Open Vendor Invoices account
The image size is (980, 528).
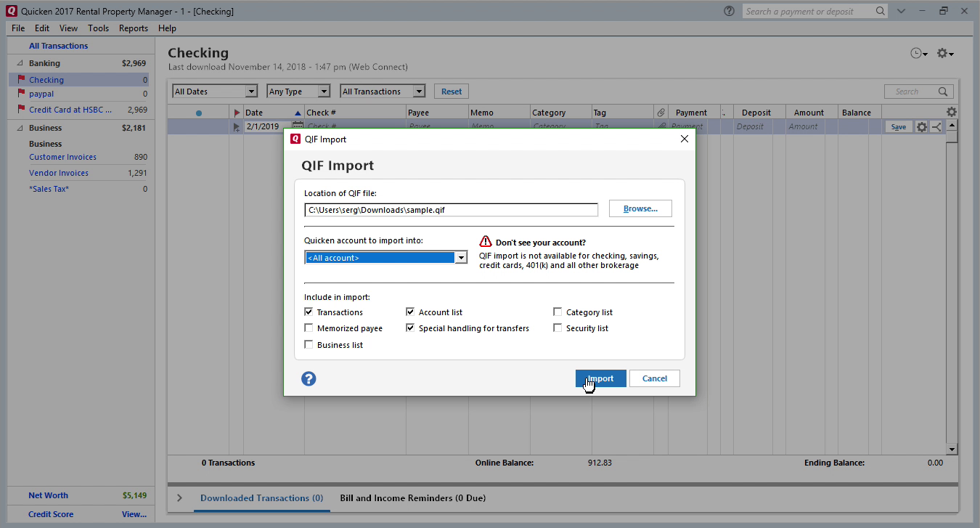(x=59, y=173)
